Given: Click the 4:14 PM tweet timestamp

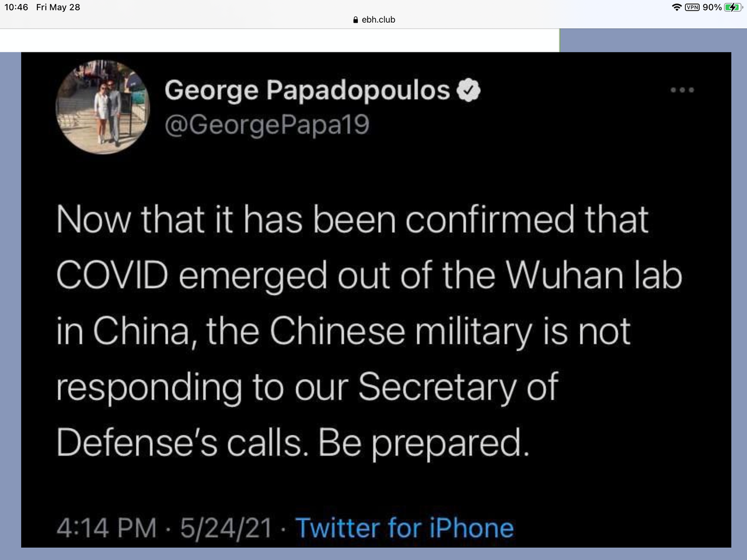Looking at the screenshot, I should click(x=107, y=528).
